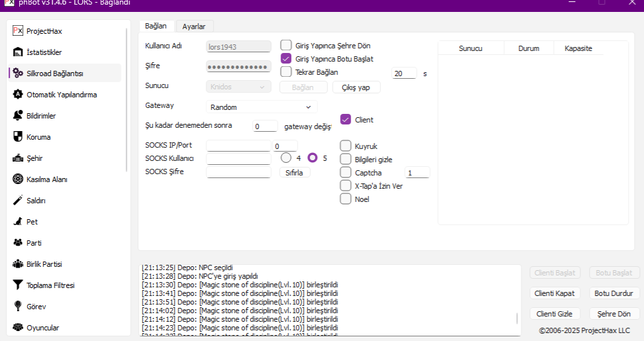Select radio button for SOCKS version 4
644x341 pixels.
click(x=286, y=158)
